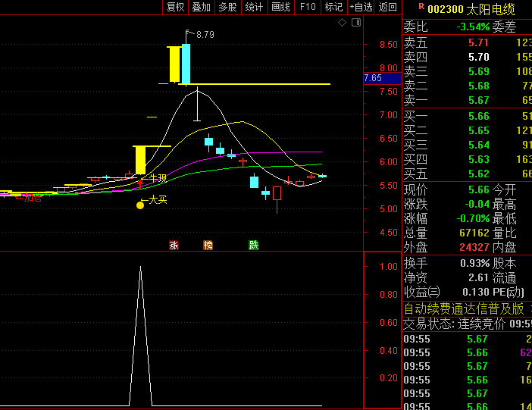This screenshot has height=410, width=532.
Task: Click the 返回 back button
Action: [388, 8]
